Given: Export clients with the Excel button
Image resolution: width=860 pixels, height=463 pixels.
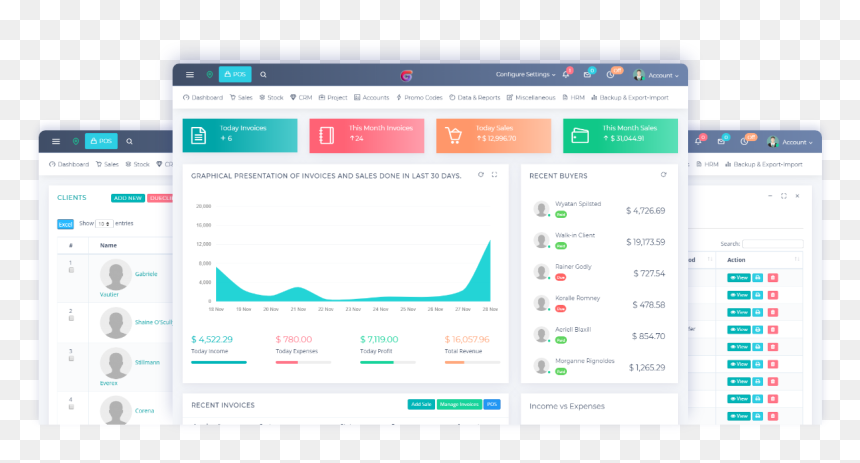Looking at the screenshot, I should (65, 224).
